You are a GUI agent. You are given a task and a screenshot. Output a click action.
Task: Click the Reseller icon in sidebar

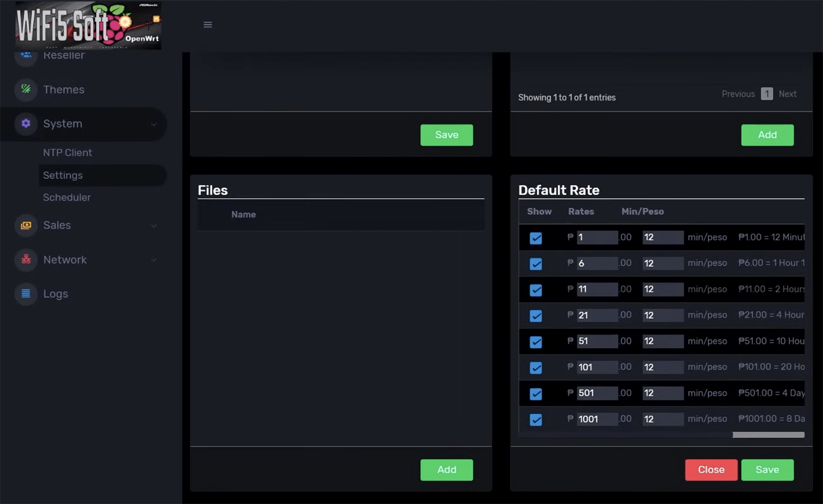click(26, 55)
